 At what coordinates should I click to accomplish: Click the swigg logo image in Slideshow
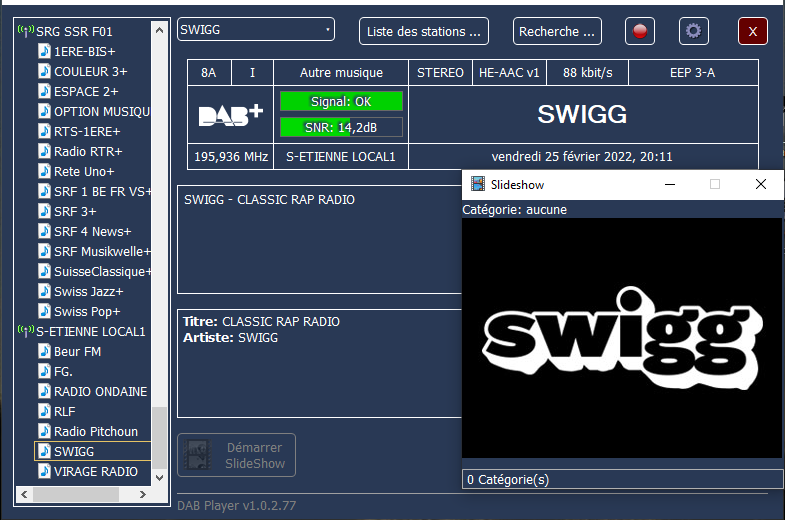(622, 338)
